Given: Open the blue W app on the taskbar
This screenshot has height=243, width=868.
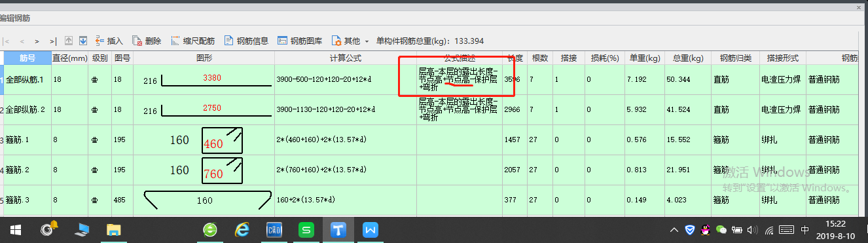Looking at the screenshot, I should (x=371, y=230).
